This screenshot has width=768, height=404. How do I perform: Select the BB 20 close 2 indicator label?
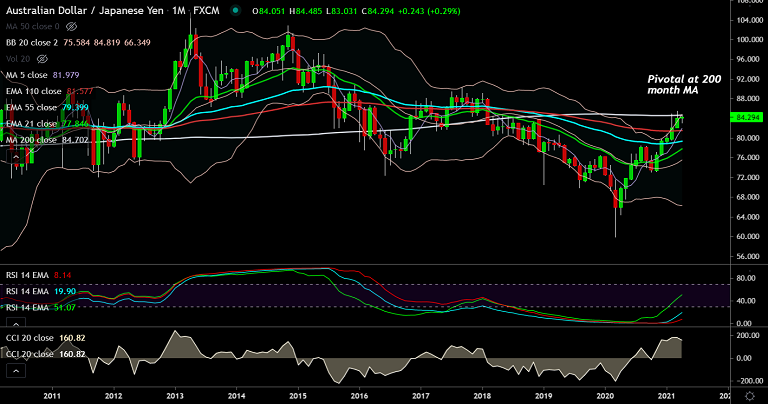click(x=32, y=43)
